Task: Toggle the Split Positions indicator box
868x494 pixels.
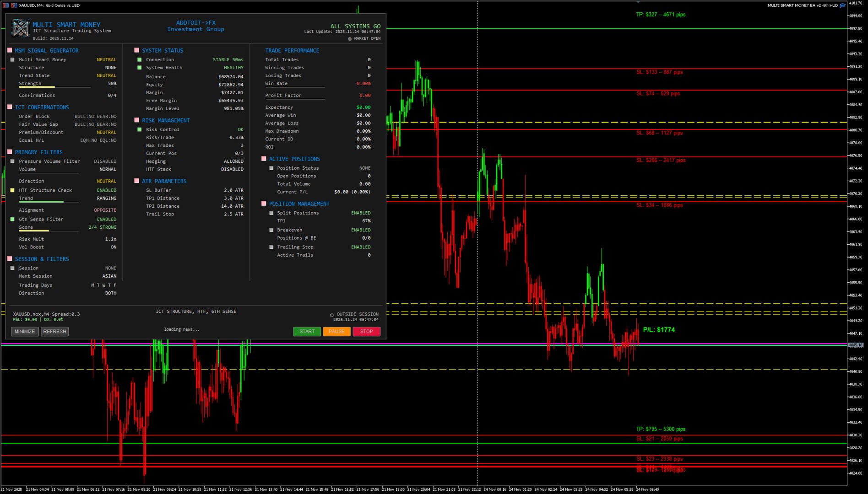Action: 271,213
